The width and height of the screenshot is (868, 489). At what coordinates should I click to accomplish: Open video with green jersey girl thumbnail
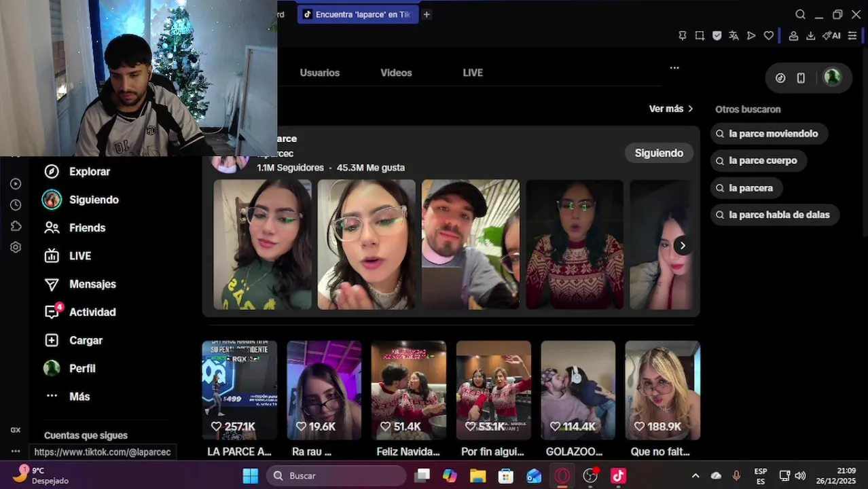pos(262,244)
